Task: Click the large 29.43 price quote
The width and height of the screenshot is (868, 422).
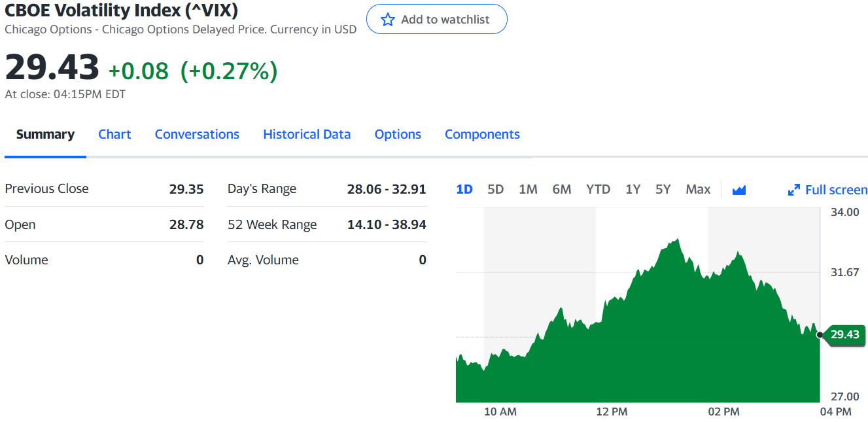Action: (52, 67)
